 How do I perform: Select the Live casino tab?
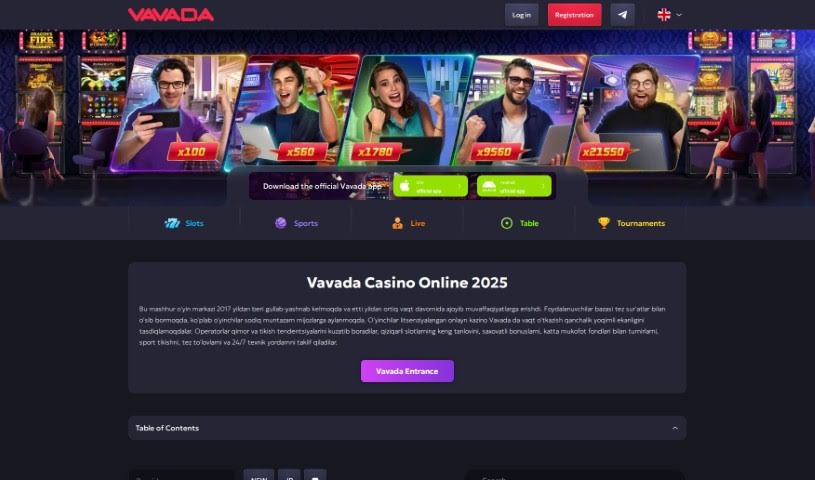click(x=408, y=223)
